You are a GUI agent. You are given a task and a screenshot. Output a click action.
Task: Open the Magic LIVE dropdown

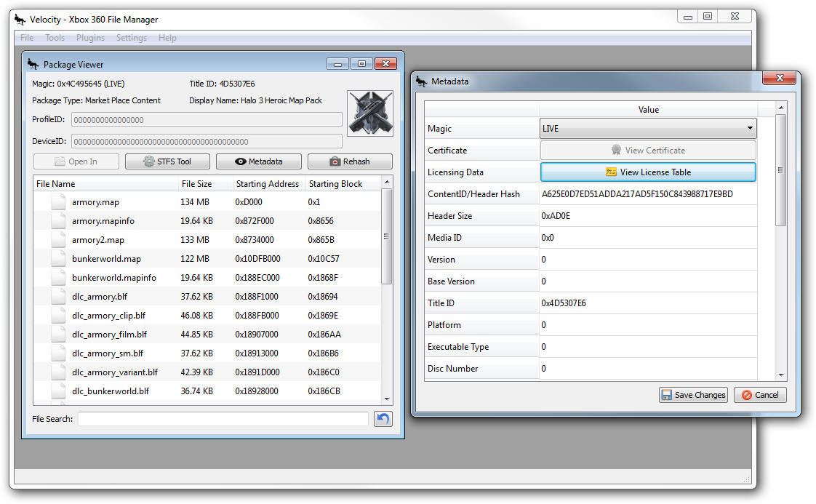pos(649,129)
